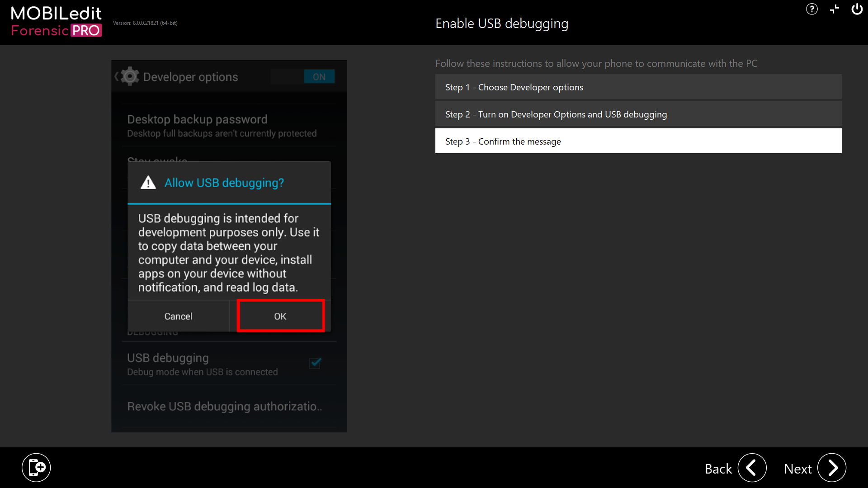This screenshot has width=868, height=488.
Task: Select Step 1 - Choose Developer options
Action: [638, 87]
